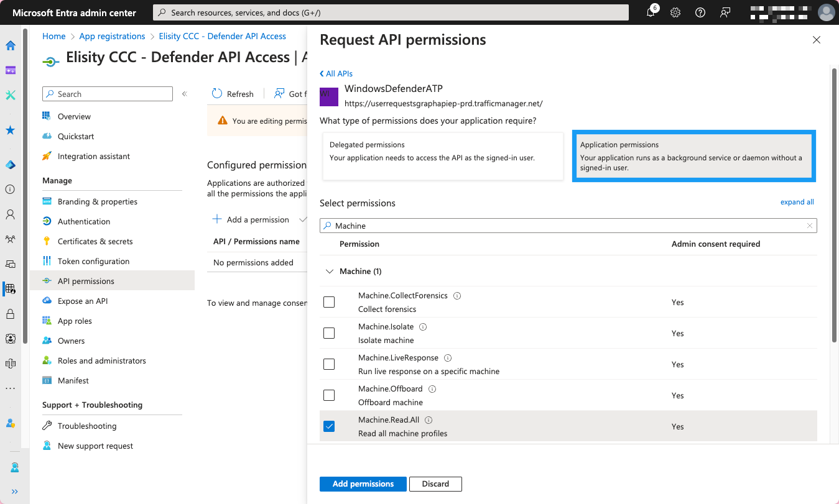Screen dimensions: 839x504
Task: Uncheck the Machine.Read.All checkbox
Action: click(x=329, y=426)
